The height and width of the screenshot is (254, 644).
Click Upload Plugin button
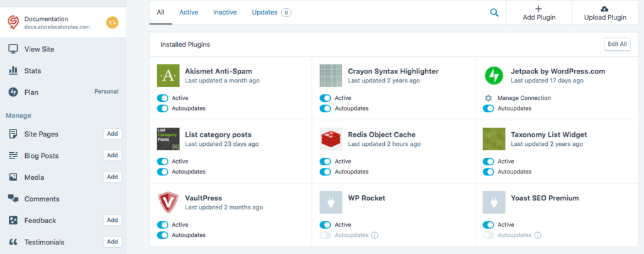pyautogui.click(x=604, y=13)
